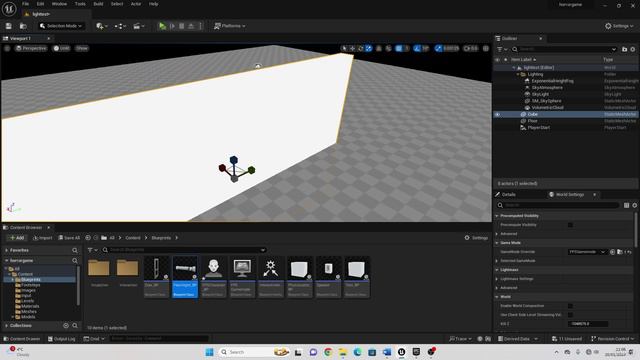Screen dimensions: 640x360
Task: Click Save All in Content Browser
Action: (x=69, y=238)
